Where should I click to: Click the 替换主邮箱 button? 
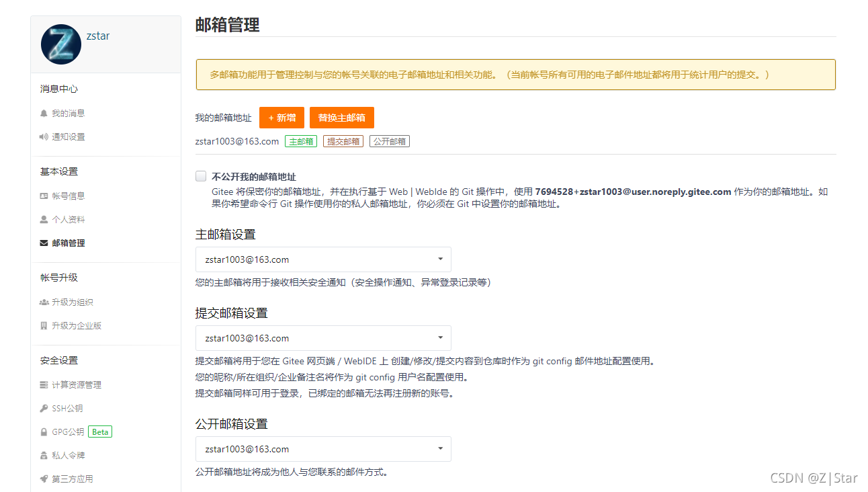point(341,117)
